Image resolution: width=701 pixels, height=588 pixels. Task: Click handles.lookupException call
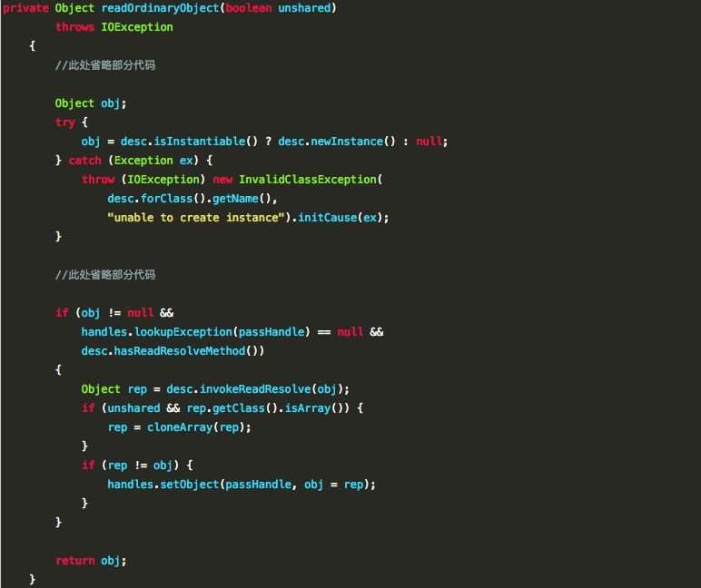(x=195, y=332)
